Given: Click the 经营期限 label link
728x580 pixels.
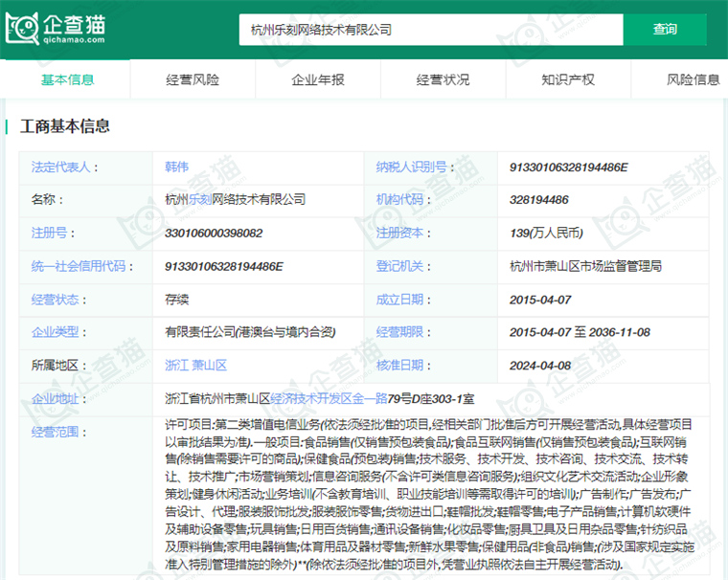Looking at the screenshot, I should [x=399, y=332].
